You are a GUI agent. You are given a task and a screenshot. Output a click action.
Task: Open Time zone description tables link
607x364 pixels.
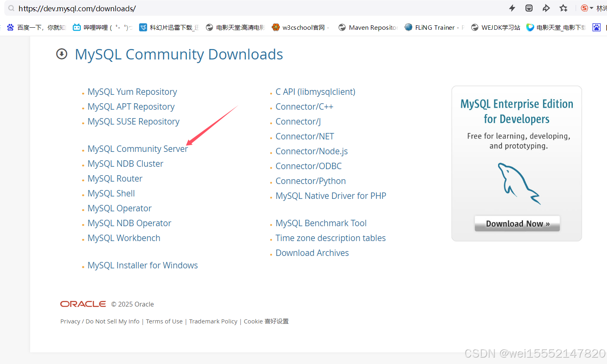[330, 238]
